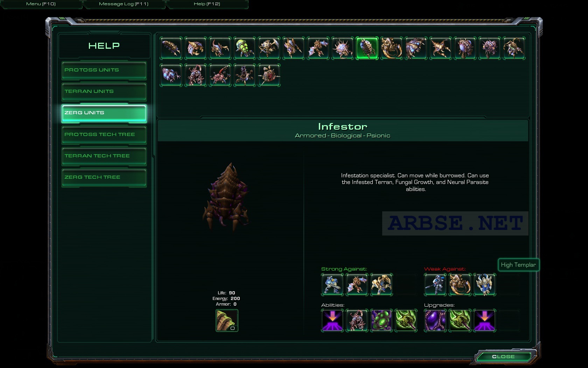This screenshot has width=588, height=368.
Task: Select the Roach unit icon
Action: (x=269, y=48)
